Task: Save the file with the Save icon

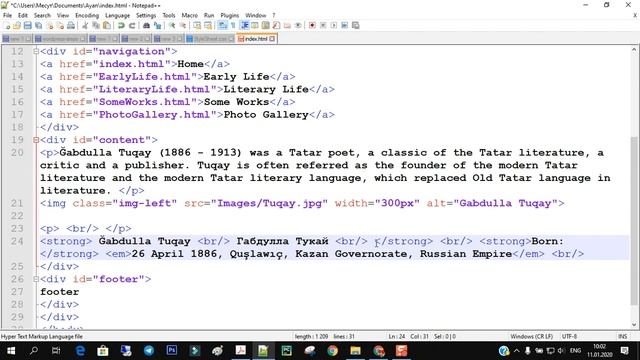Action: [28, 25]
